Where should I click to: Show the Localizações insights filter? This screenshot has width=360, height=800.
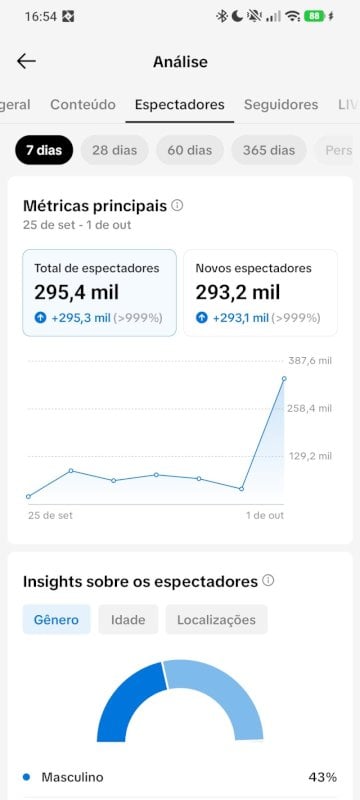(x=216, y=620)
